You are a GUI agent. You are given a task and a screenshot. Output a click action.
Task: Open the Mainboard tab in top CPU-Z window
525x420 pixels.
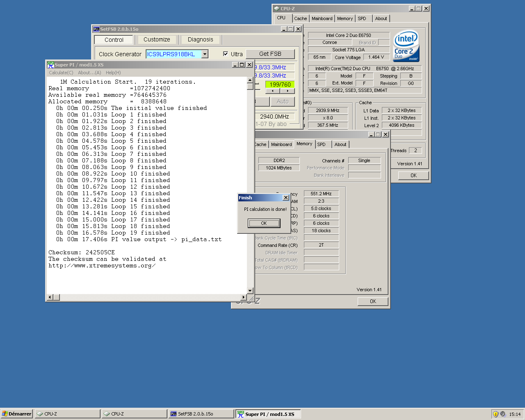coord(322,18)
